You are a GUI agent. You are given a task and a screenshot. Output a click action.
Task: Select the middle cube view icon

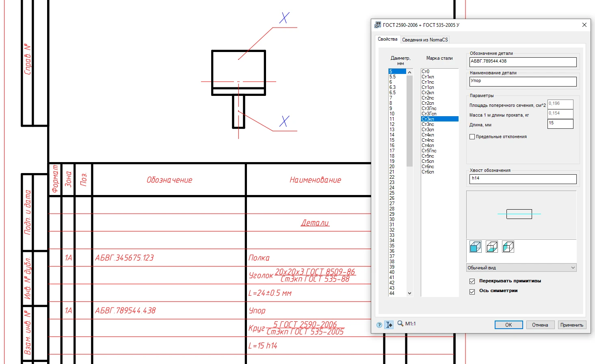pos(492,247)
